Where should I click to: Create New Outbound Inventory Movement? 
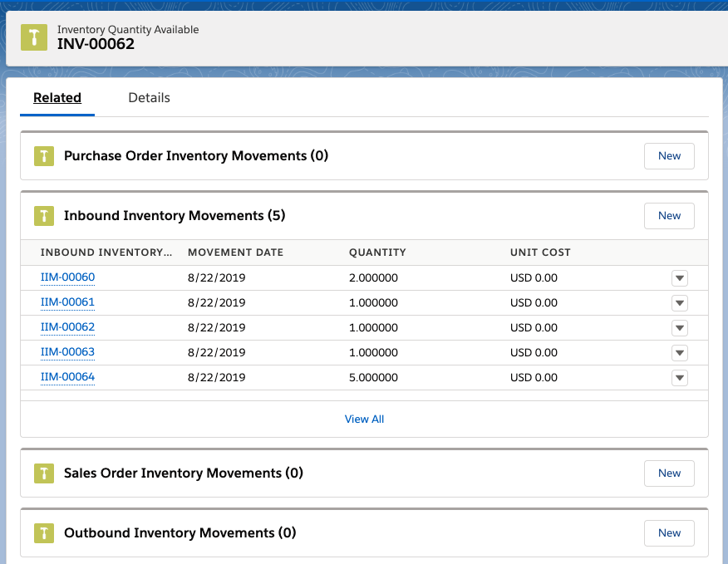669,533
